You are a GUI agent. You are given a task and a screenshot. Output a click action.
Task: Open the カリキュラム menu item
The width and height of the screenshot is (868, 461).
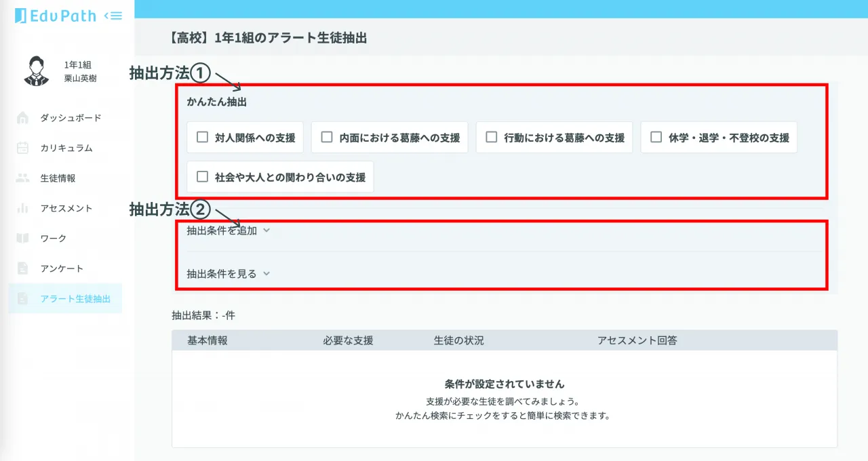[65, 148]
